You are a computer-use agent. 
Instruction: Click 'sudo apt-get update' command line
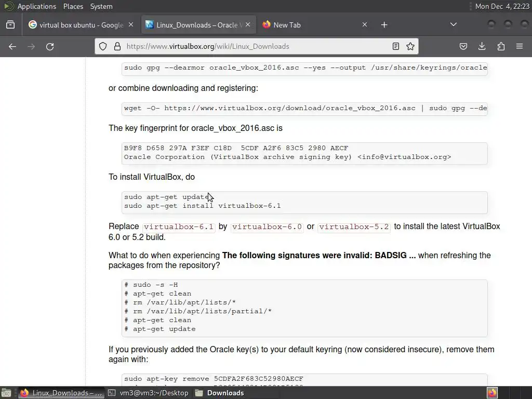tap(167, 197)
